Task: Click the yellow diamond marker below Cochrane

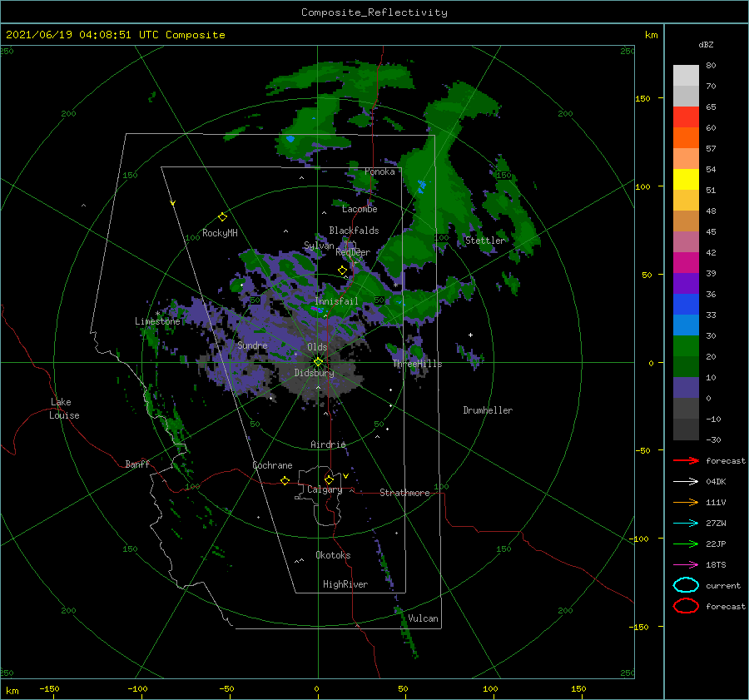Action: (285, 480)
